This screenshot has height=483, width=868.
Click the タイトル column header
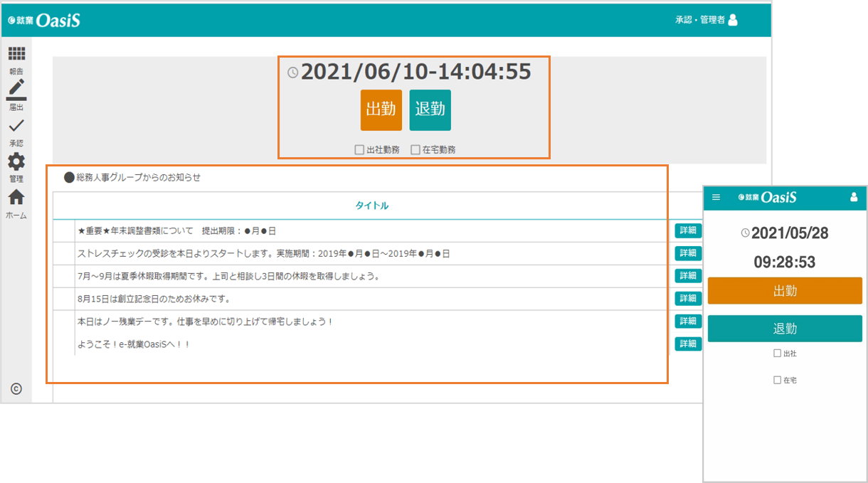pyautogui.click(x=371, y=206)
